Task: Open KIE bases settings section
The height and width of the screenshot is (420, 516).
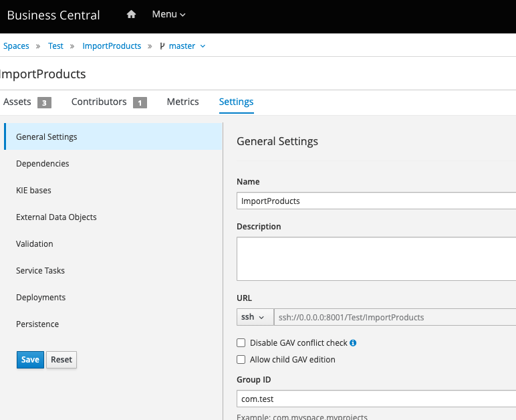Action: [33, 191]
